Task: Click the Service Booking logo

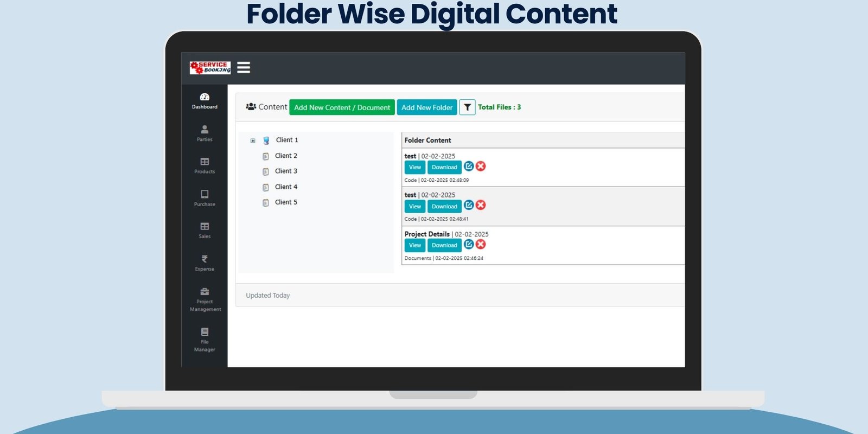Action: (210, 67)
